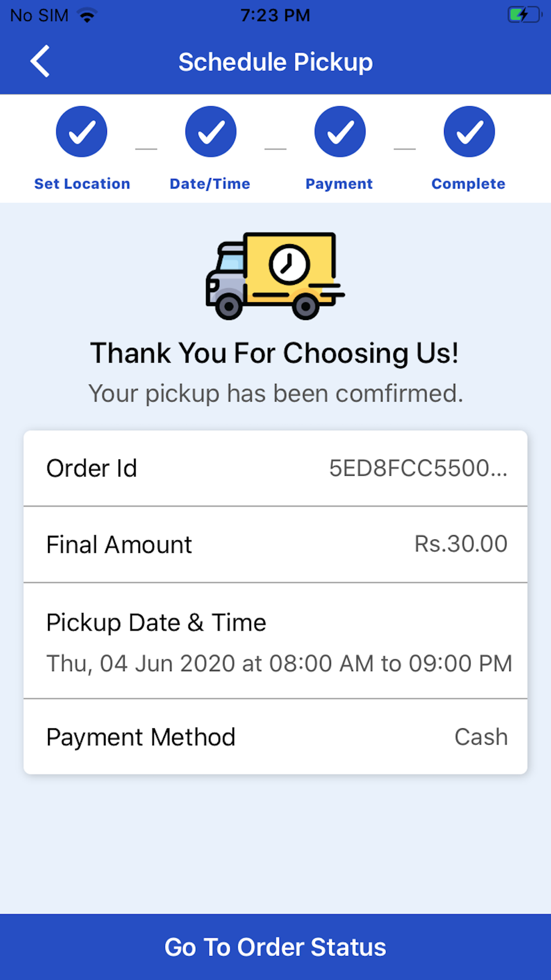This screenshot has height=980, width=551.
Task: Click the Date/Time checkmark circle
Action: tap(210, 132)
